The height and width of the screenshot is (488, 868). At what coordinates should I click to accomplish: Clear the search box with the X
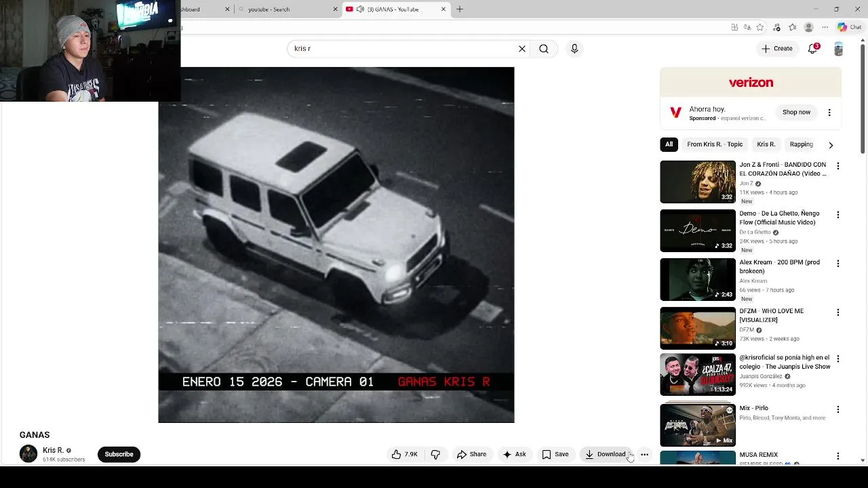521,49
